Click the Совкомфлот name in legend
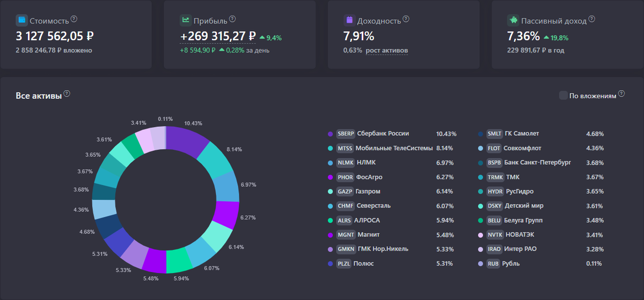 pyautogui.click(x=523, y=148)
